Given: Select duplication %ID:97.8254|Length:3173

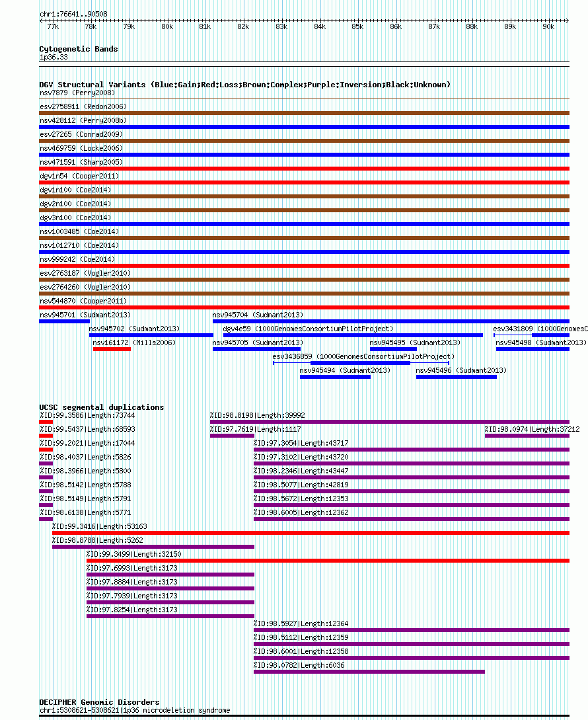Looking at the screenshot, I should 132,610.
